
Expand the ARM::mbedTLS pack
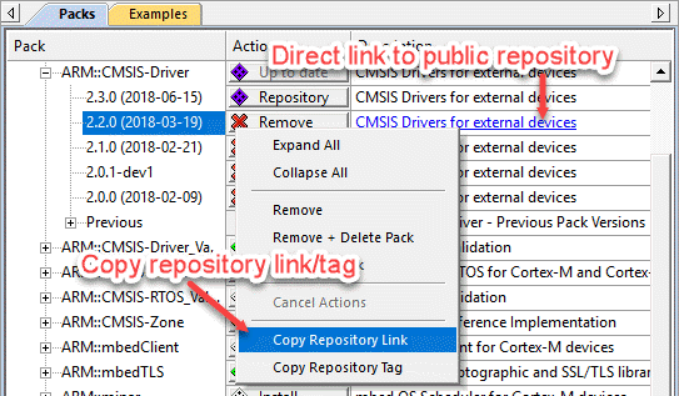45,372
